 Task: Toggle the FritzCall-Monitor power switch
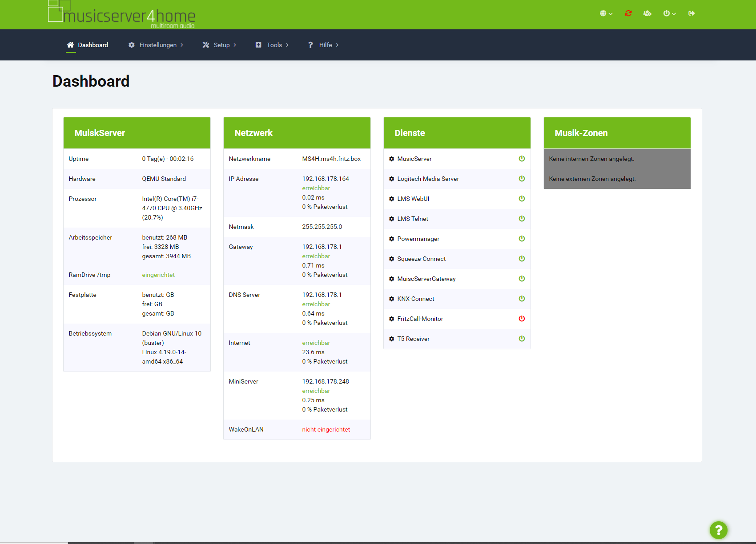522,319
